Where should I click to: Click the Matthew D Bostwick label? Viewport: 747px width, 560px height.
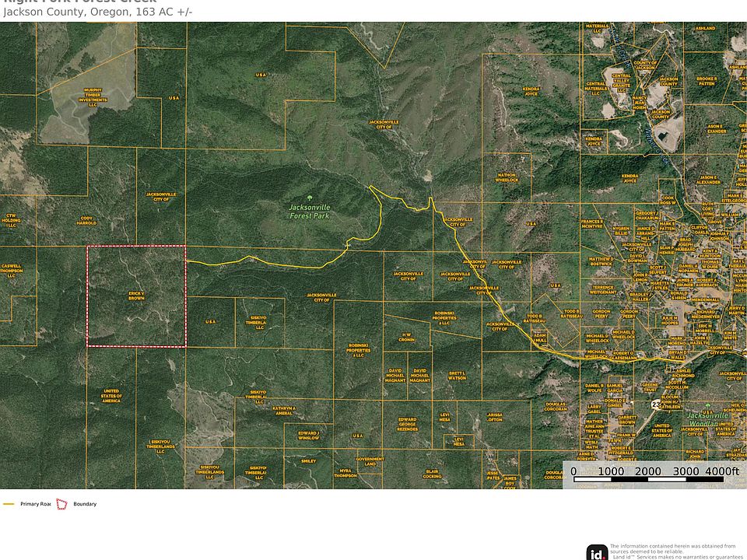601,261
